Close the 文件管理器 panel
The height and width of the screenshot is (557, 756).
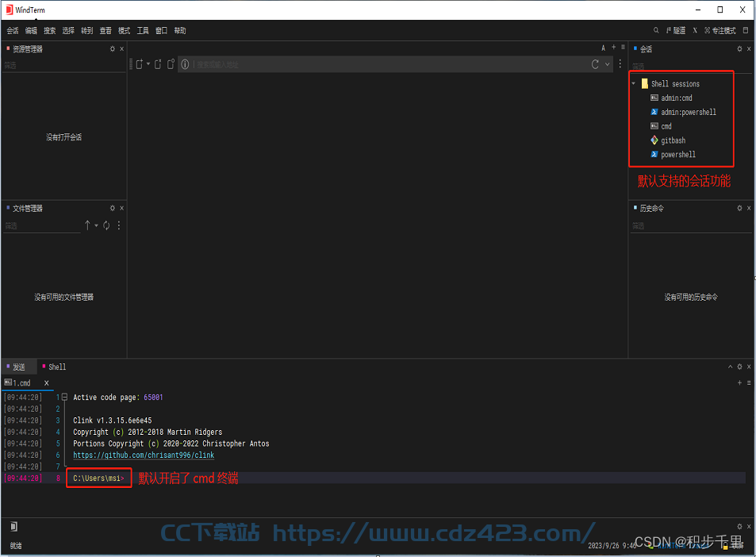pyautogui.click(x=122, y=208)
